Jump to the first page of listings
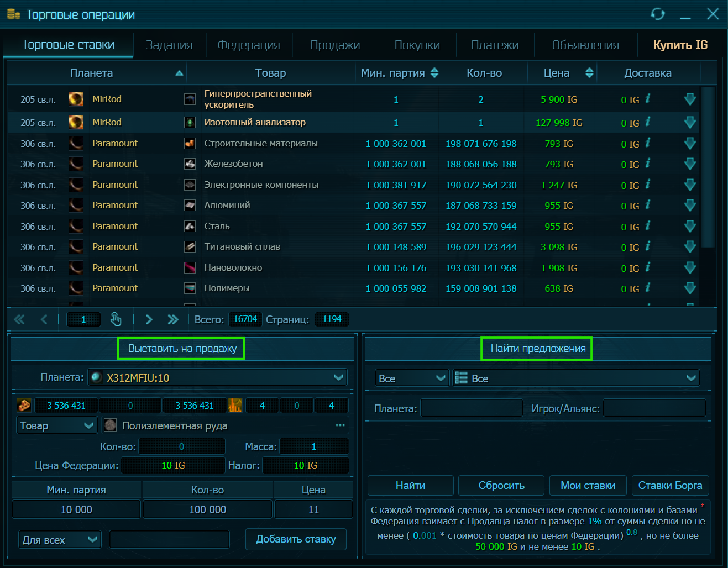Screen dimensions: 728x568 [19, 319]
